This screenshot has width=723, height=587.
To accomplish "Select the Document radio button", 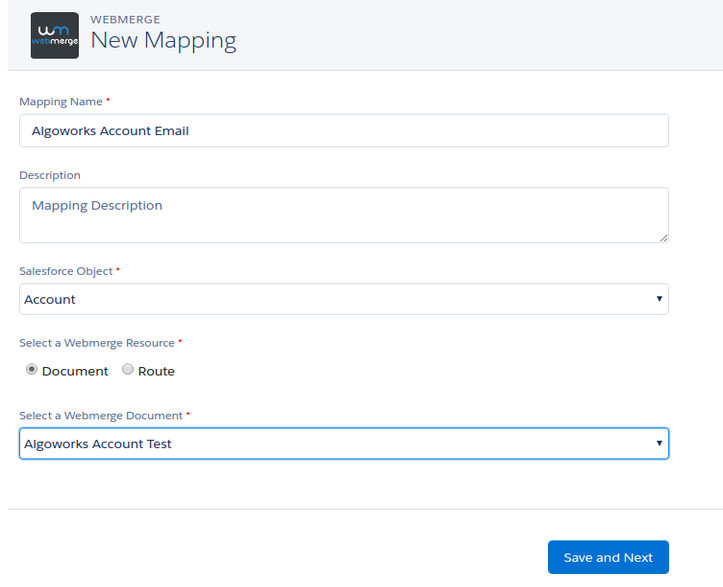I will 32,370.
